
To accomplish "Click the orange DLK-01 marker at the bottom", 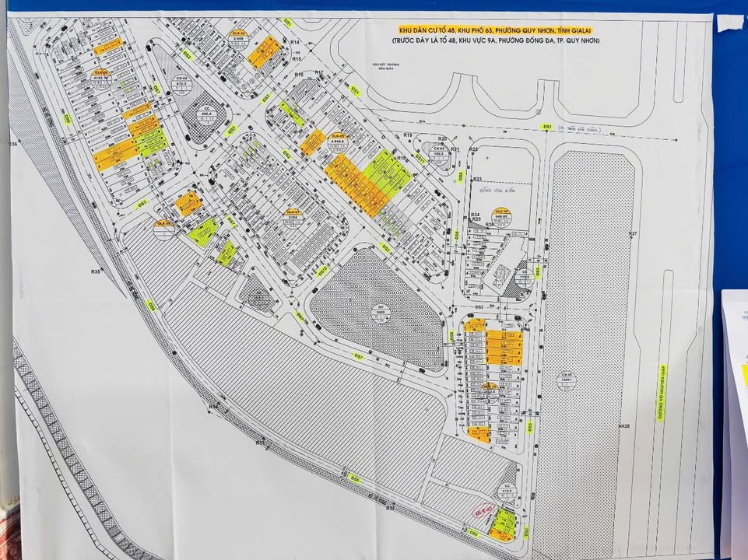I will 503,536.
